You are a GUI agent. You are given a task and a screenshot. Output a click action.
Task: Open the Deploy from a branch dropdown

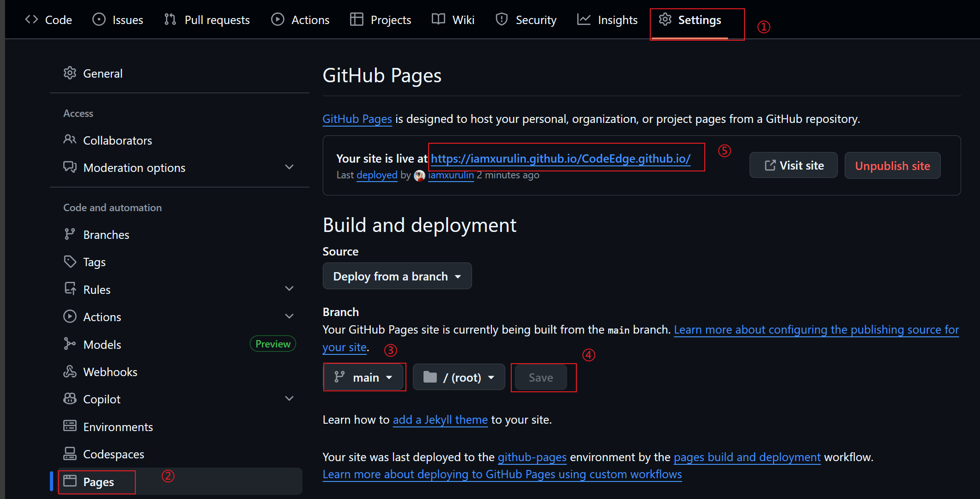click(x=397, y=276)
